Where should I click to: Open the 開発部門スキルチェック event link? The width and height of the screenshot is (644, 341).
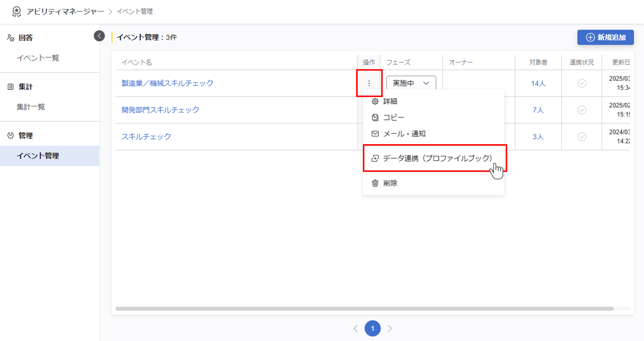tap(160, 110)
